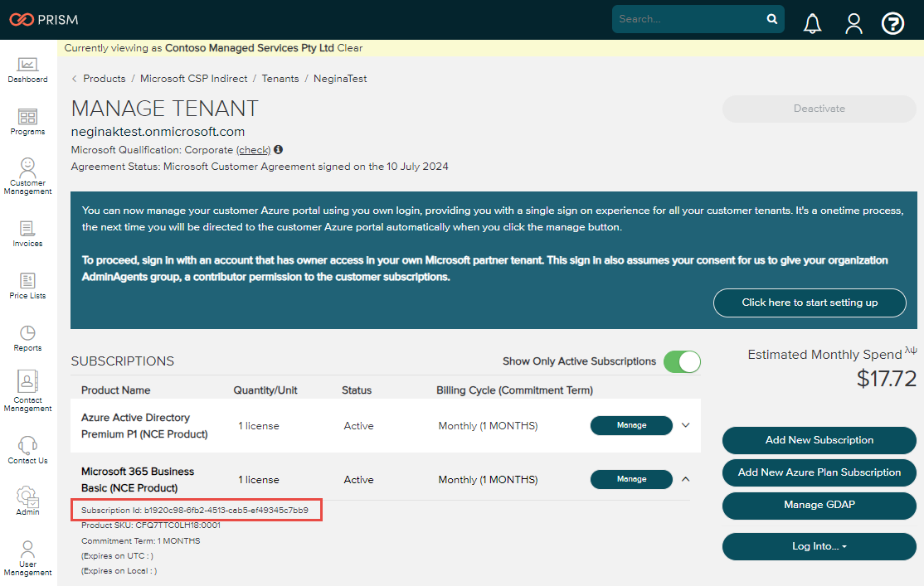Click Clear in the viewing-as banner
This screenshot has width=924, height=586.
pyautogui.click(x=350, y=48)
